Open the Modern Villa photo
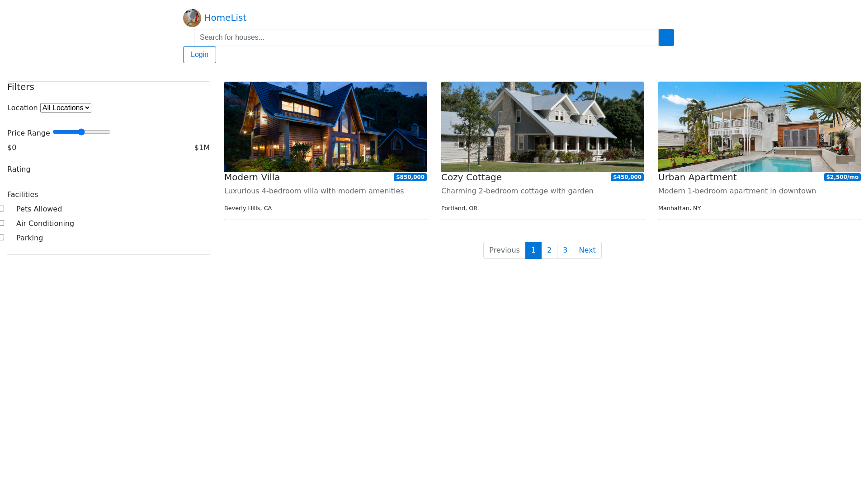 (325, 127)
